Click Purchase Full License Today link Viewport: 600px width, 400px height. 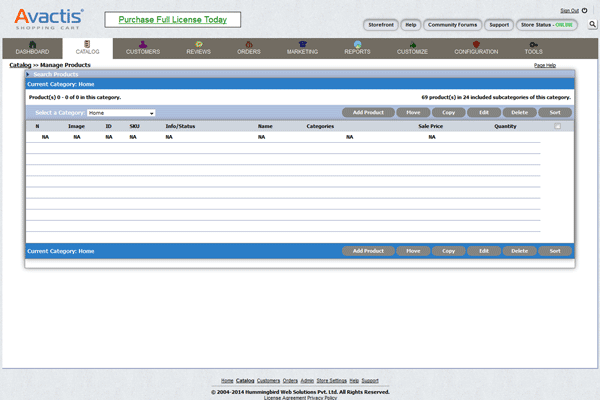(x=173, y=20)
